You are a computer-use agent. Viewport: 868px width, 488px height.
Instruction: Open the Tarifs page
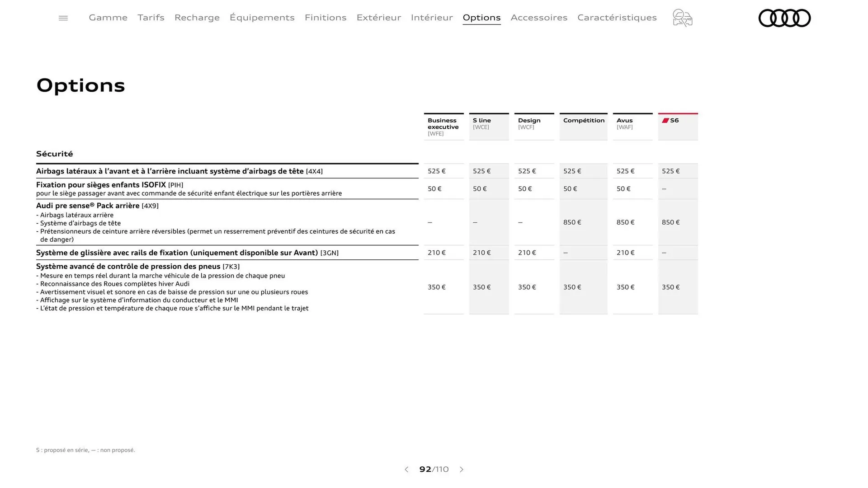(151, 18)
